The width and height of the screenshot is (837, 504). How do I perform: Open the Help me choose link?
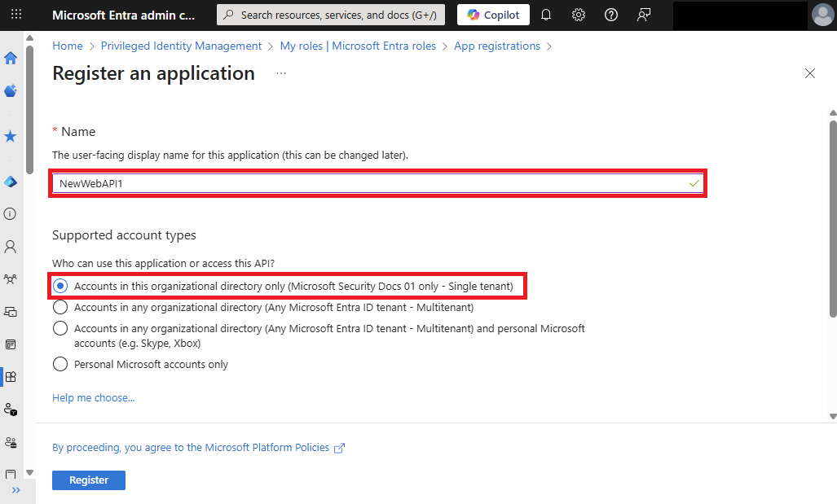click(93, 397)
